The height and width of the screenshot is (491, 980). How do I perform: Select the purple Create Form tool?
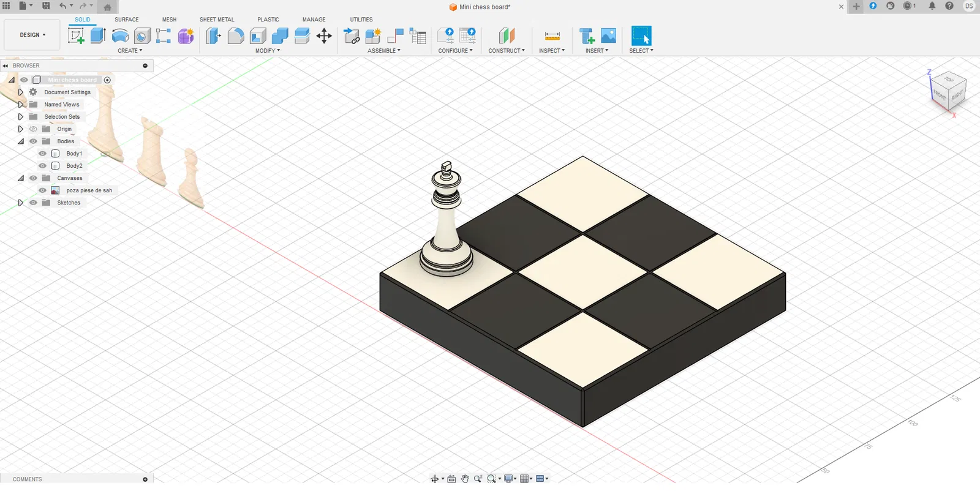(x=186, y=36)
